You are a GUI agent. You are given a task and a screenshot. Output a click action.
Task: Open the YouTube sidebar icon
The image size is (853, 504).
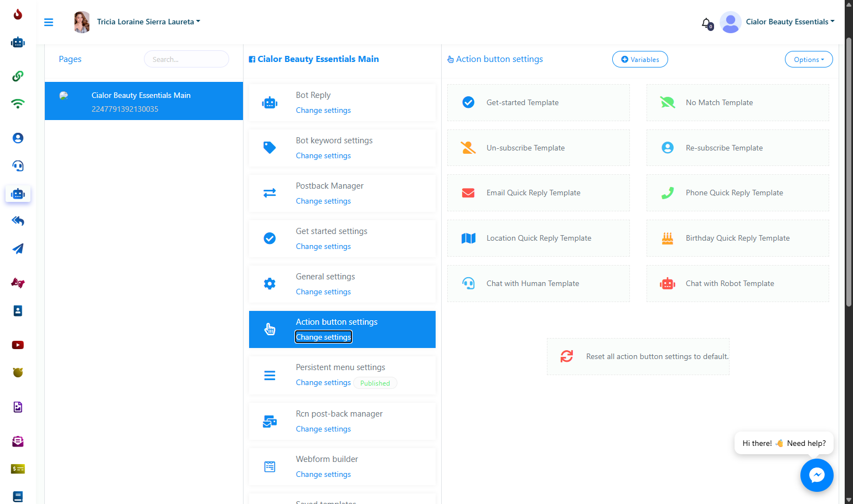(x=18, y=345)
